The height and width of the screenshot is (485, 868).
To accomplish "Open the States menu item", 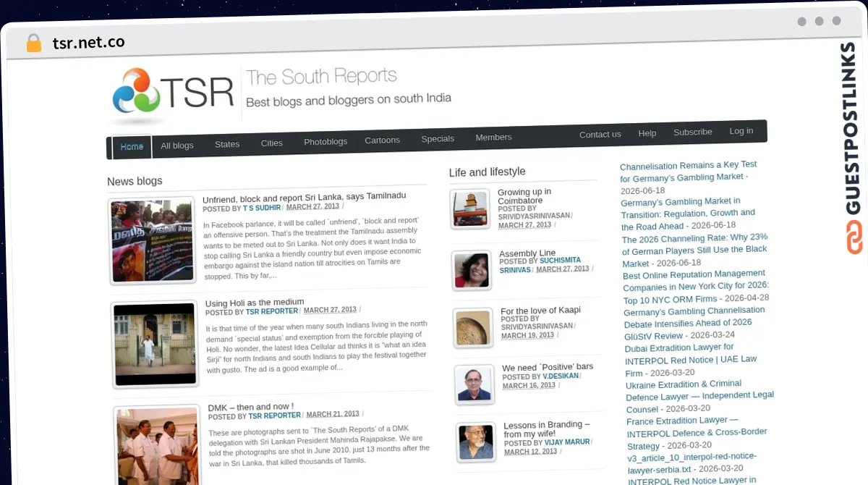I will [227, 144].
